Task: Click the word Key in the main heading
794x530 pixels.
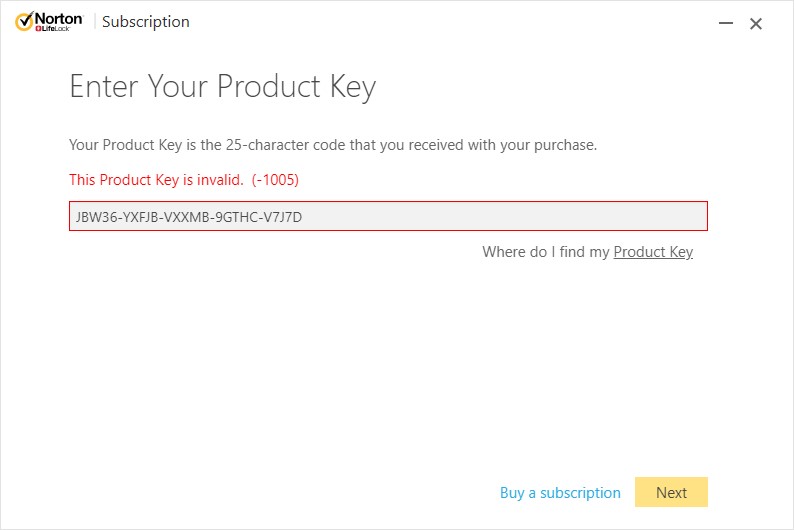Action: pos(353,87)
